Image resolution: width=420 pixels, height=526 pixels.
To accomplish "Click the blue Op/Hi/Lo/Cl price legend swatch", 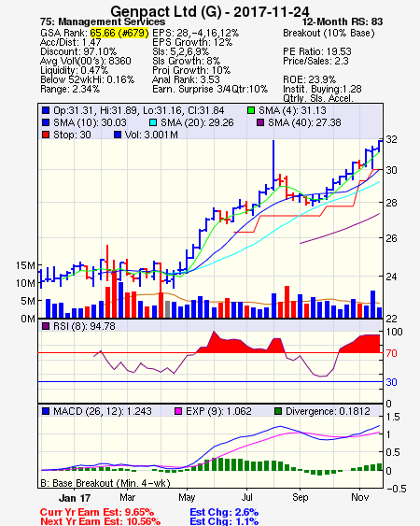I will click(46, 110).
